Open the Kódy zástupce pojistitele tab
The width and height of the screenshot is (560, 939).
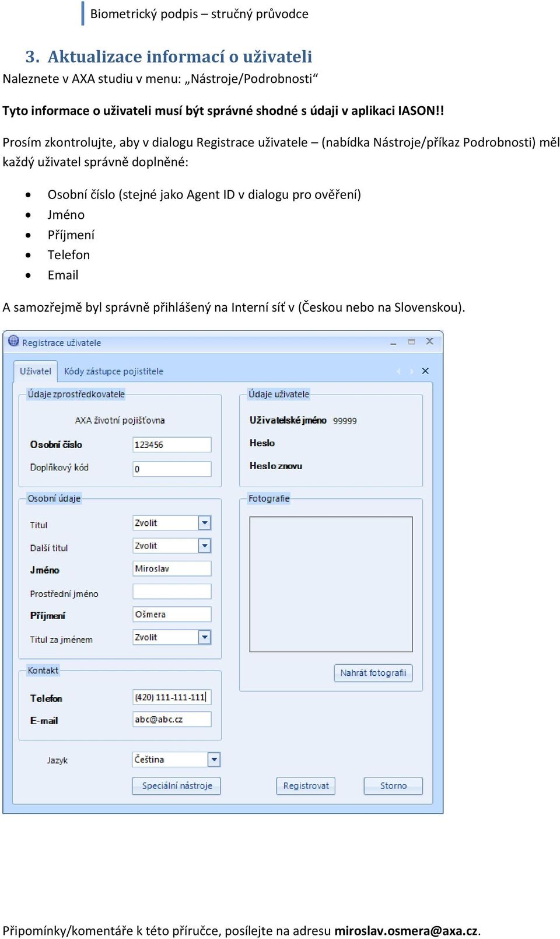click(114, 371)
